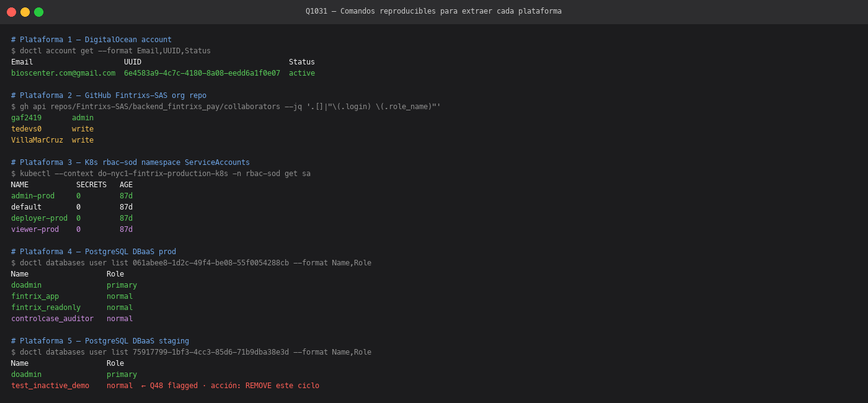Click the Plataforma 5 PostgreSQL DBaaS staging comment
Screen dimensions: 868x403
click(x=100, y=341)
